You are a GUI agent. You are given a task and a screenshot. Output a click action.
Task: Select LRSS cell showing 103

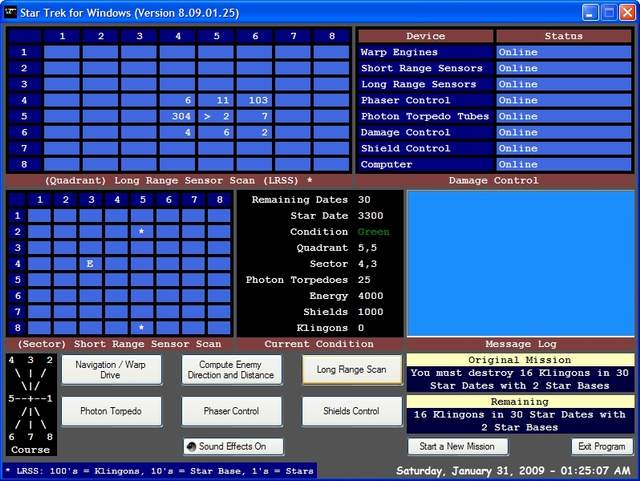coord(254,100)
